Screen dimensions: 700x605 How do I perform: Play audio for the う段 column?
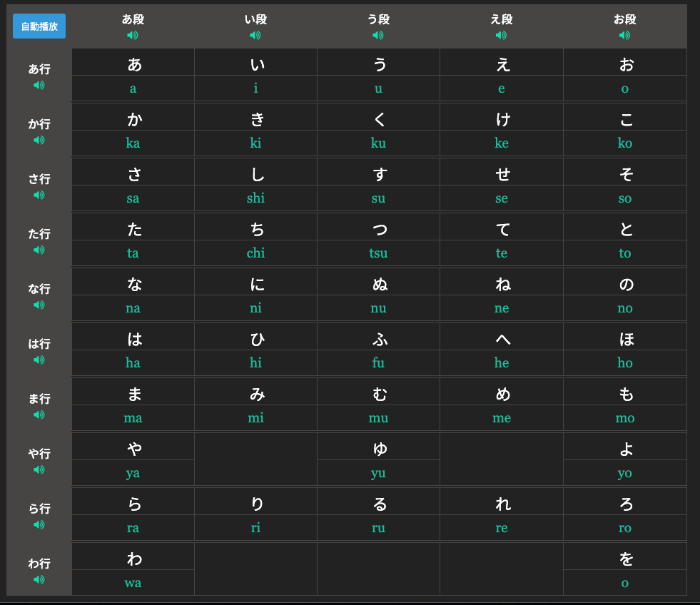click(x=378, y=35)
